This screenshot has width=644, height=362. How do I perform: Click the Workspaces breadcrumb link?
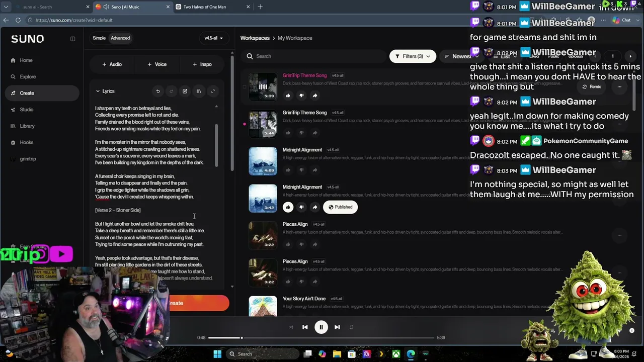point(255,38)
